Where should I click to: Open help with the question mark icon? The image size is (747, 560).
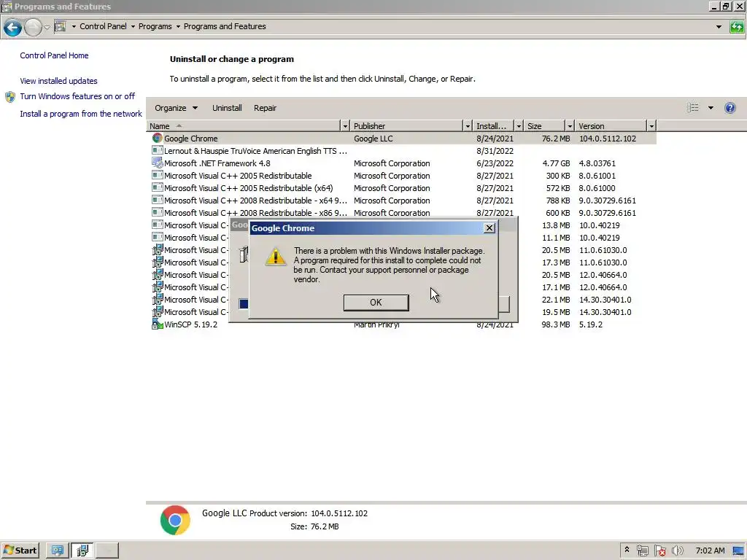click(729, 108)
